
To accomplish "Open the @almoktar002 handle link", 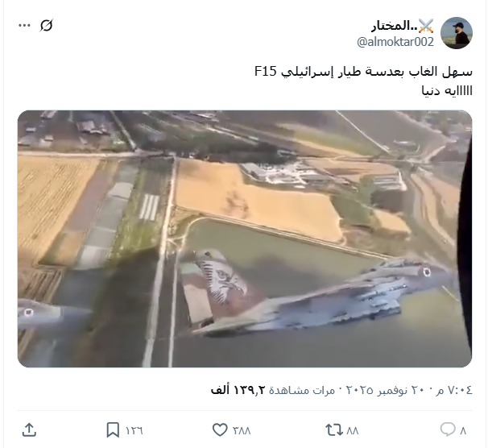I will pos(395,42).
